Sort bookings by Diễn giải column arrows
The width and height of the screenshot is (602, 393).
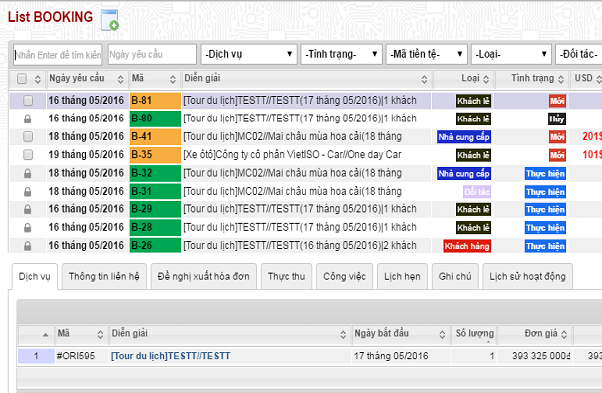tap(424, 79)
